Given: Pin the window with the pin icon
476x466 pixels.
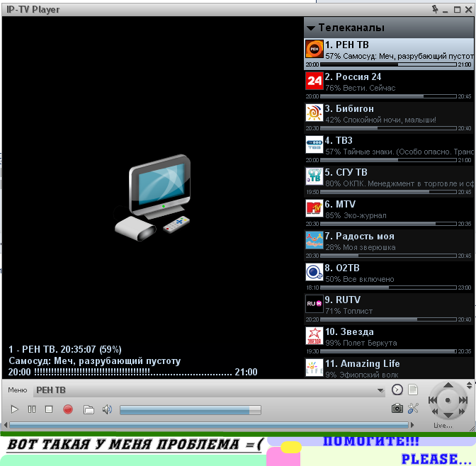Looking at the screenshot, I should coord(435,9).
